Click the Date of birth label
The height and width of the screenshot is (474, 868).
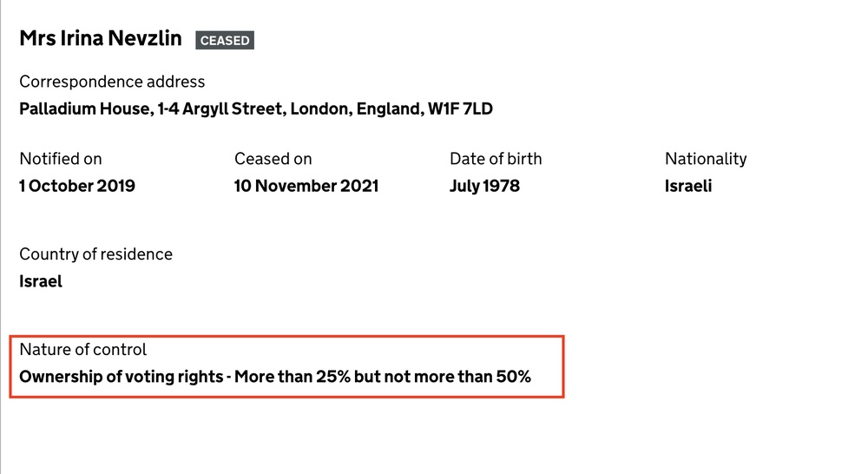pos(496,159)
